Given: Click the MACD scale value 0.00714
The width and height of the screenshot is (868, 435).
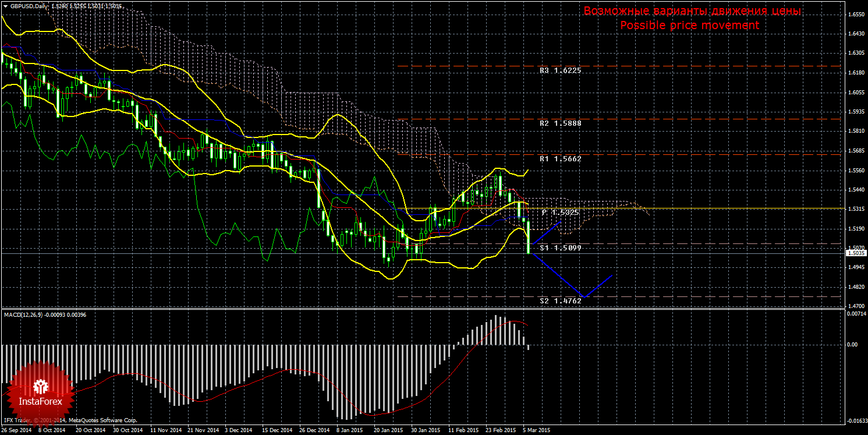Looking at the screenshot, I should pyautogui.click(x=856, y=314).
